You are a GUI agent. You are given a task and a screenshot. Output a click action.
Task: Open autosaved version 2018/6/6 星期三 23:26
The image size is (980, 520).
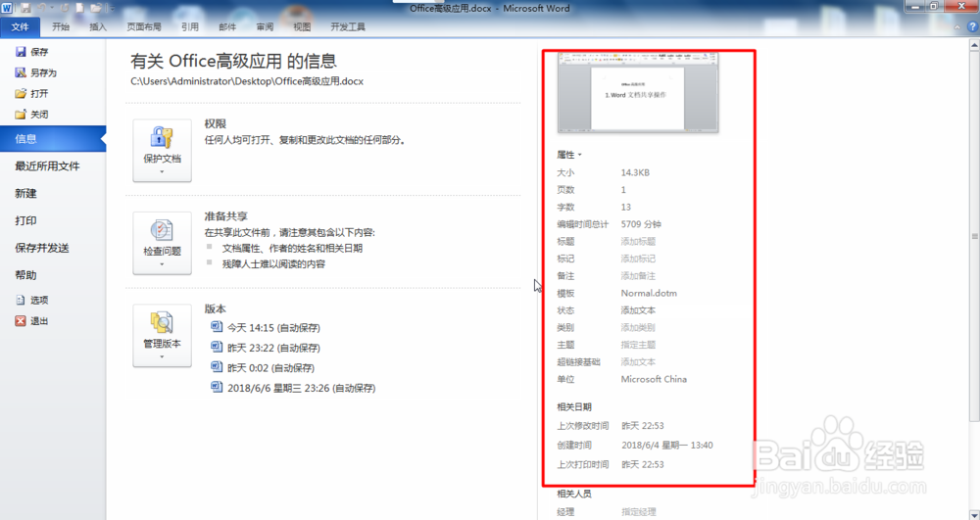(x=293, y=388)
